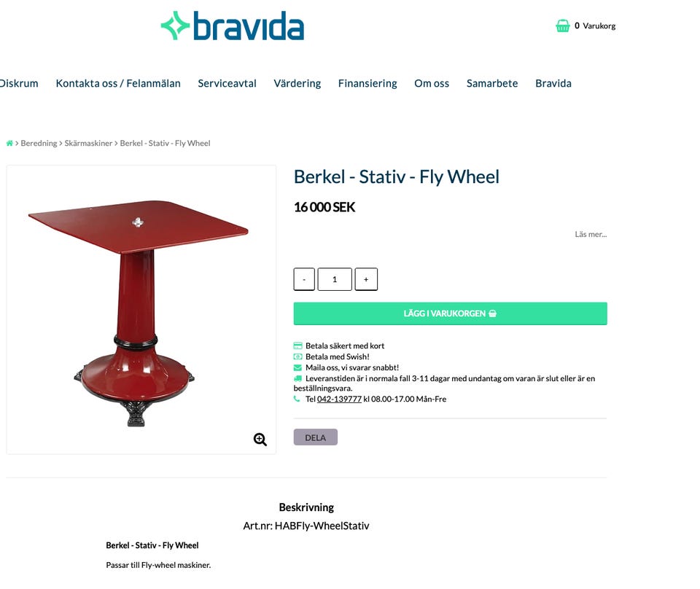The height and width of the screenshot is (589, 700).
Task: Click the Beredning breadcrumb link
Action: point(39,143)
